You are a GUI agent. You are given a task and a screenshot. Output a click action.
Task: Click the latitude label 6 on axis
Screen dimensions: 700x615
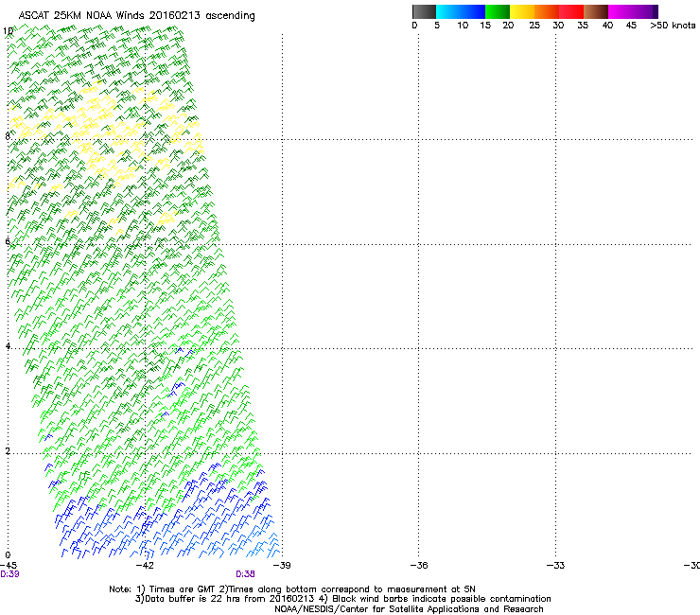[x=8, y=241]
